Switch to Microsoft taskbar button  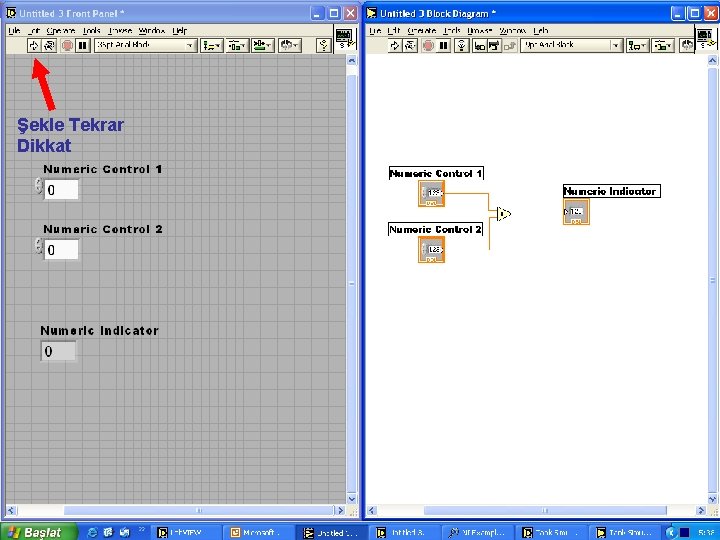[x=259, y=532]
